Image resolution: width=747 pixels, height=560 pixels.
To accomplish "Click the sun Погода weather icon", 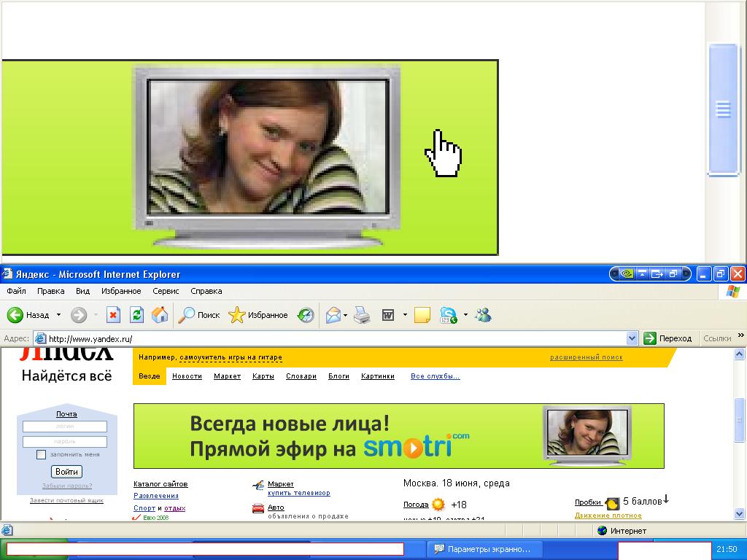I will pos(438,505).
